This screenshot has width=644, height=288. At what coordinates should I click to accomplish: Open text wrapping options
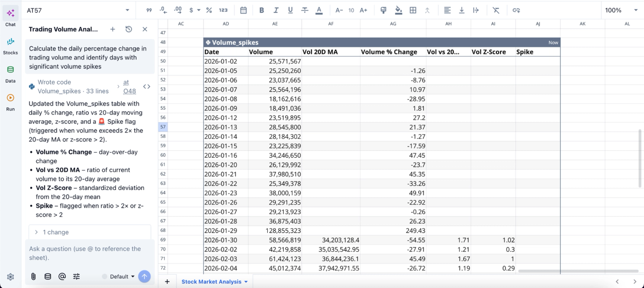click(476, 10)
